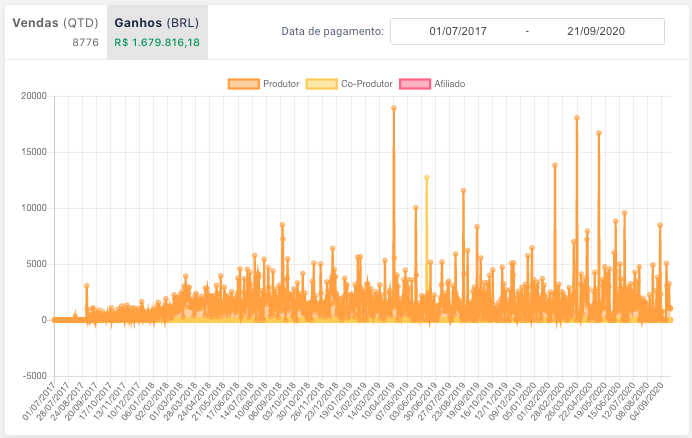Image resolution: width=692 pixels, height=438 pixels.
Task: Click the first small spike near 3000
Action: (x=87, y=286)
